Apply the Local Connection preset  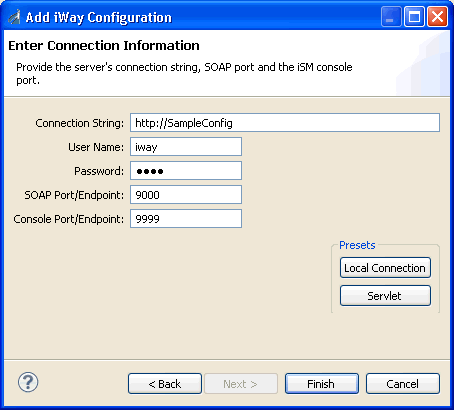pos(385,268)
